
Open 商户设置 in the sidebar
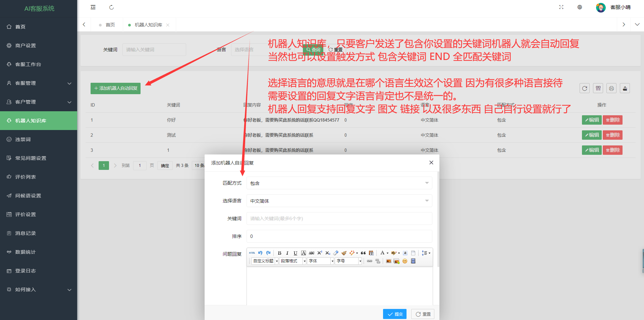point(39,46)
